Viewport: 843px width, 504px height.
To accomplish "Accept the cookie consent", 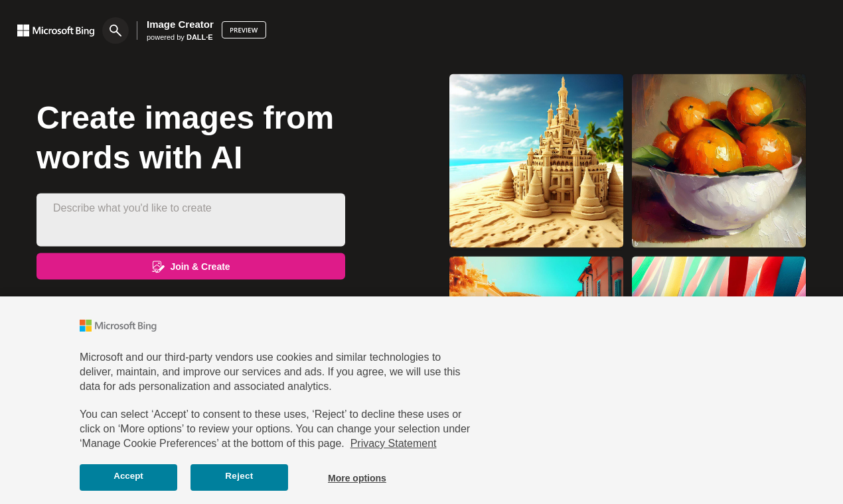I will pyautogui.click(x=128, y=476).
